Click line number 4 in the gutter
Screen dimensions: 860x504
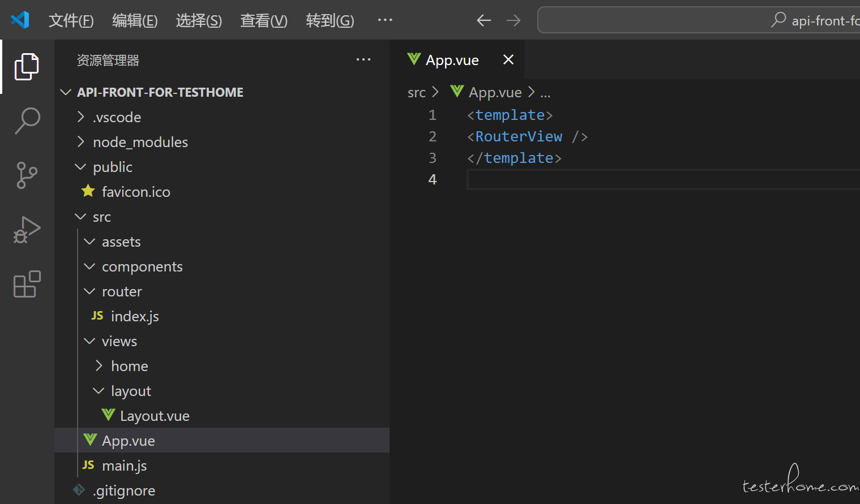[x=433, y=179]
